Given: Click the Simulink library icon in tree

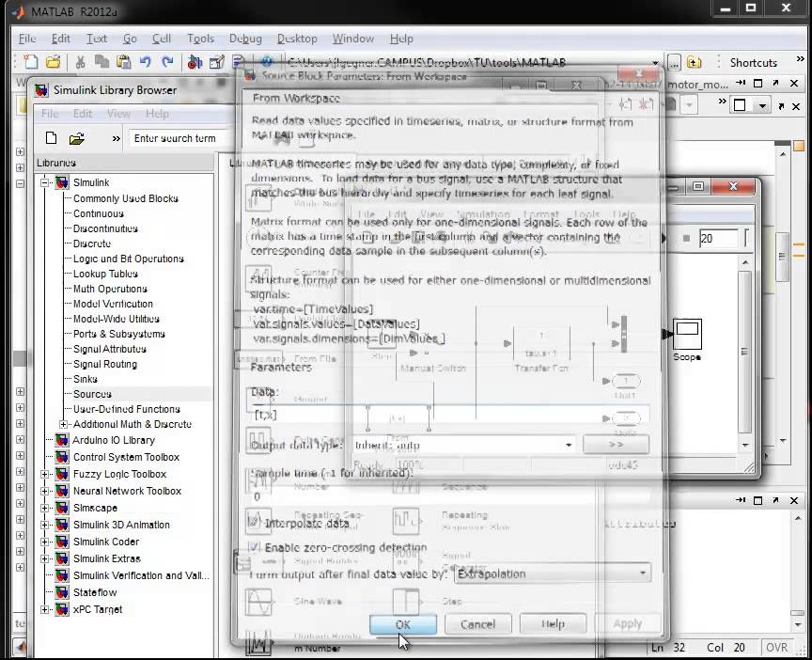Looking at the screenshot, I should [x=62, y=182].
